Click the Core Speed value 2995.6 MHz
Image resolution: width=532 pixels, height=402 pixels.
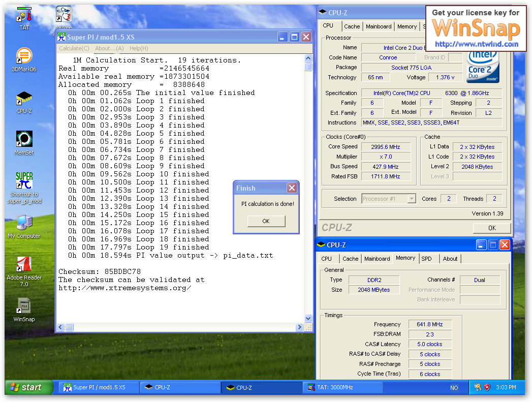pos(386,147)
